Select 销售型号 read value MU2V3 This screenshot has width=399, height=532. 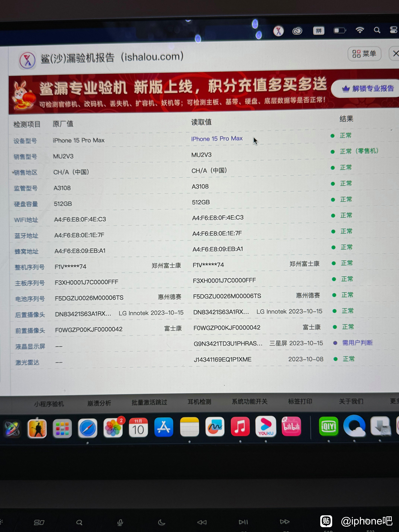202,155
